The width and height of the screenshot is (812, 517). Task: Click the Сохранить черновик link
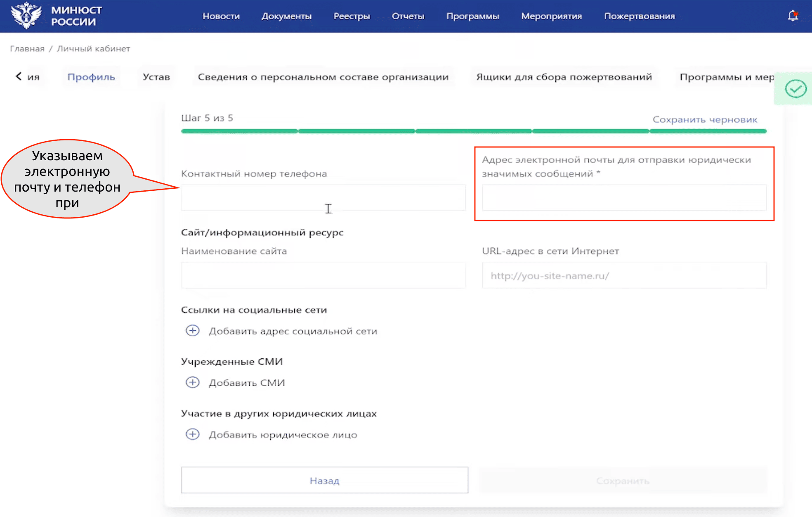(x=705, y=120)
